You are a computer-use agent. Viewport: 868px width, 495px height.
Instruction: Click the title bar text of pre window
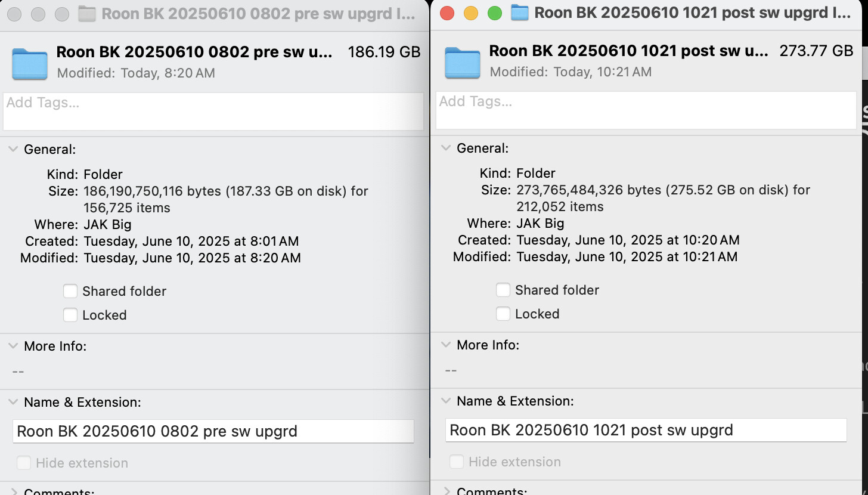coord(259,14)
